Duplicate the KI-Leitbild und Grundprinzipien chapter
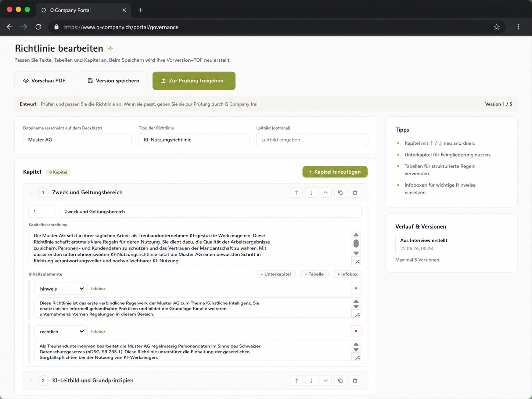 pos(340,381)
